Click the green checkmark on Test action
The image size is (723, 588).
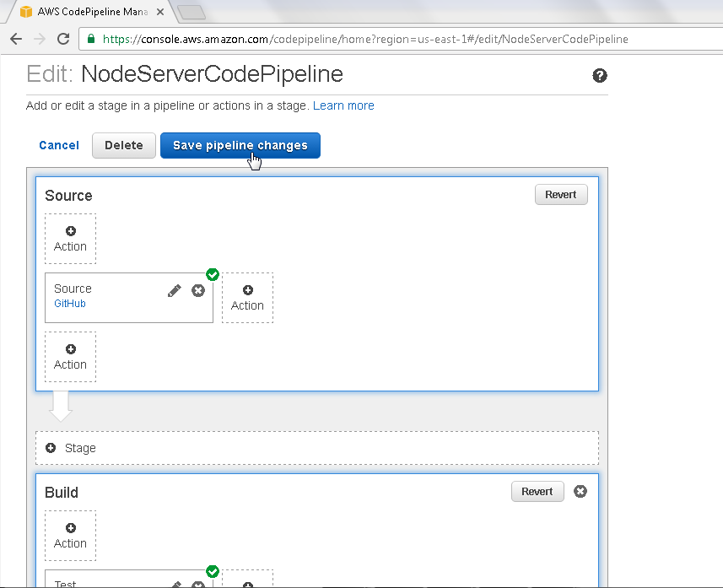tap(213, 571)
